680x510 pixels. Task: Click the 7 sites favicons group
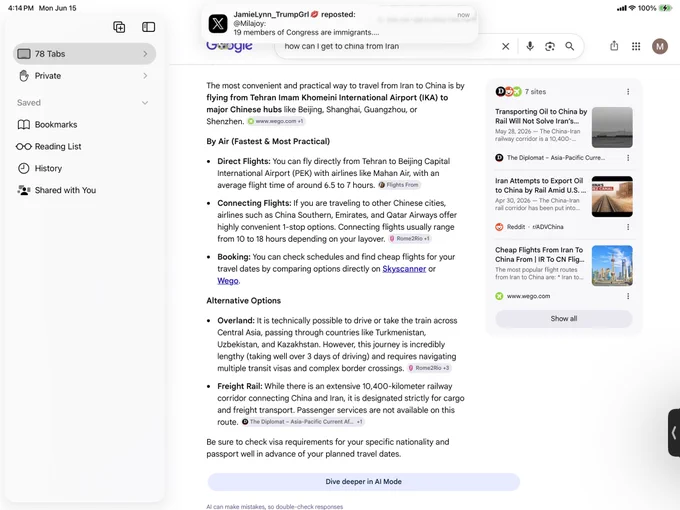pos(508,92)
